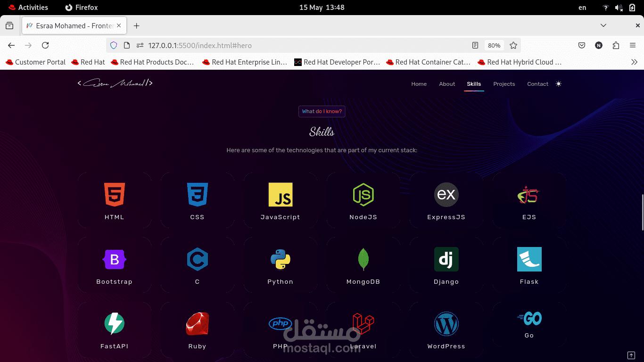Bookmark this page with the star icon
Screen dimensions: 644x362
513,45
